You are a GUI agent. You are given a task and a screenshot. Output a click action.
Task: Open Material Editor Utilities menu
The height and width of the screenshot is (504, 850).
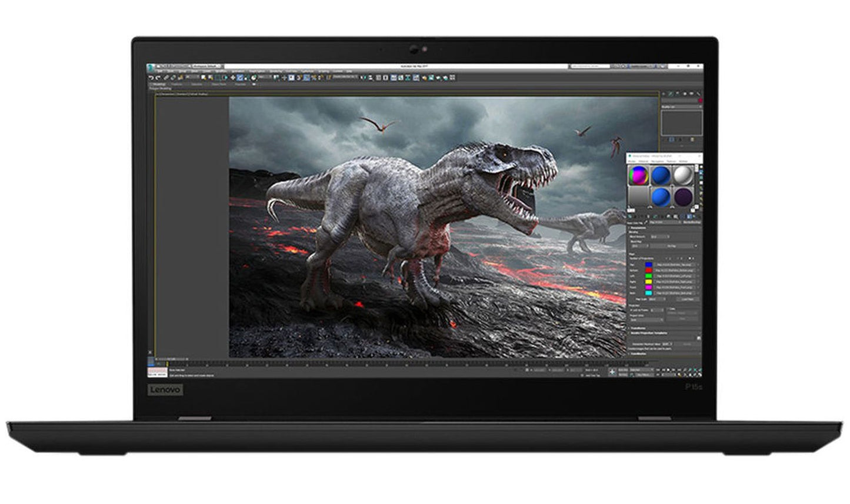[x=683, y=161]
